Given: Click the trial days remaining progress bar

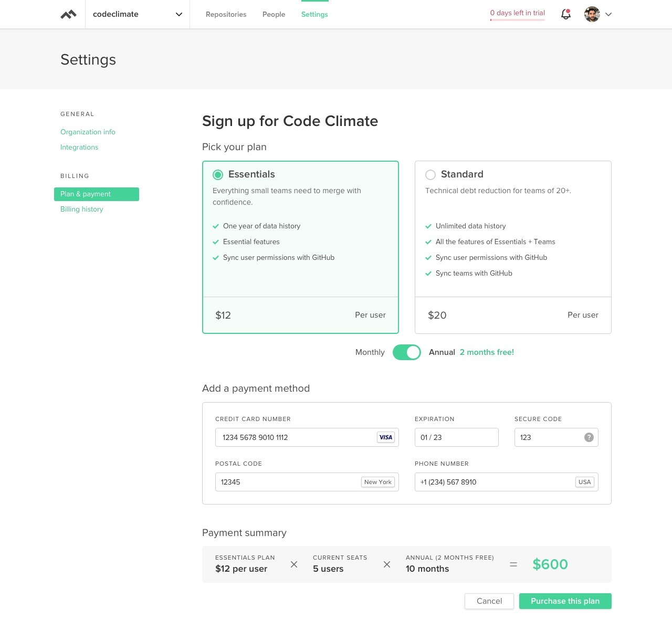Looking at the screenshot, I should click(518, 20).
